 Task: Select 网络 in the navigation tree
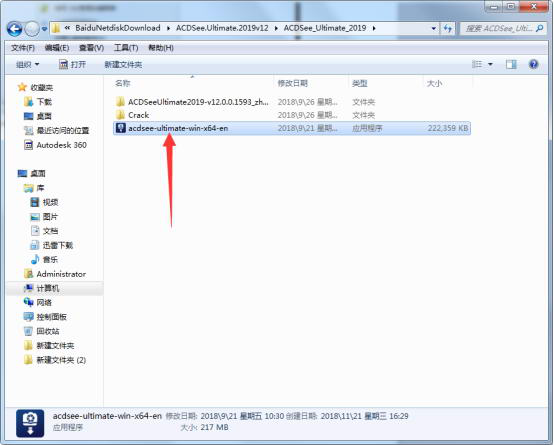pos(44,303)
